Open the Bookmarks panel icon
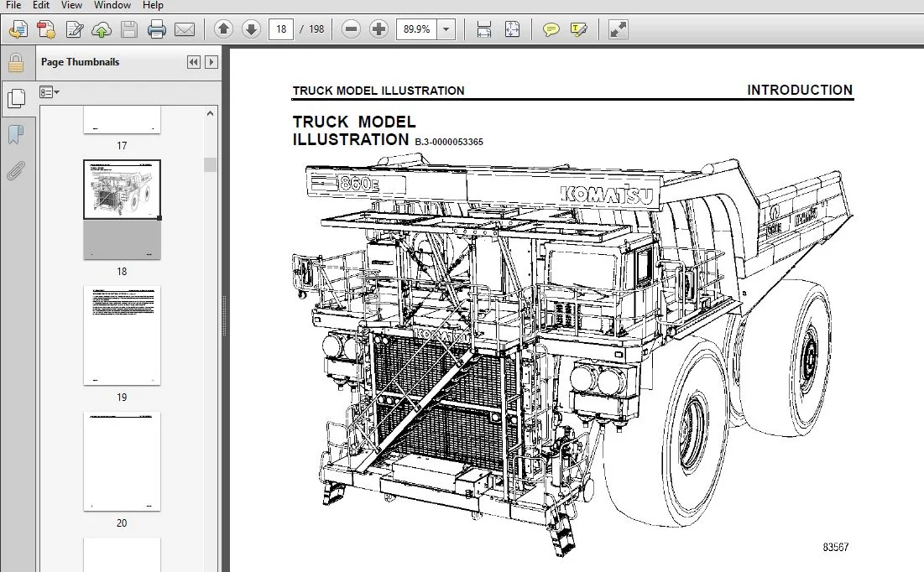The width and height of the screenshot is (924, 572). click(x=16, y=135)
